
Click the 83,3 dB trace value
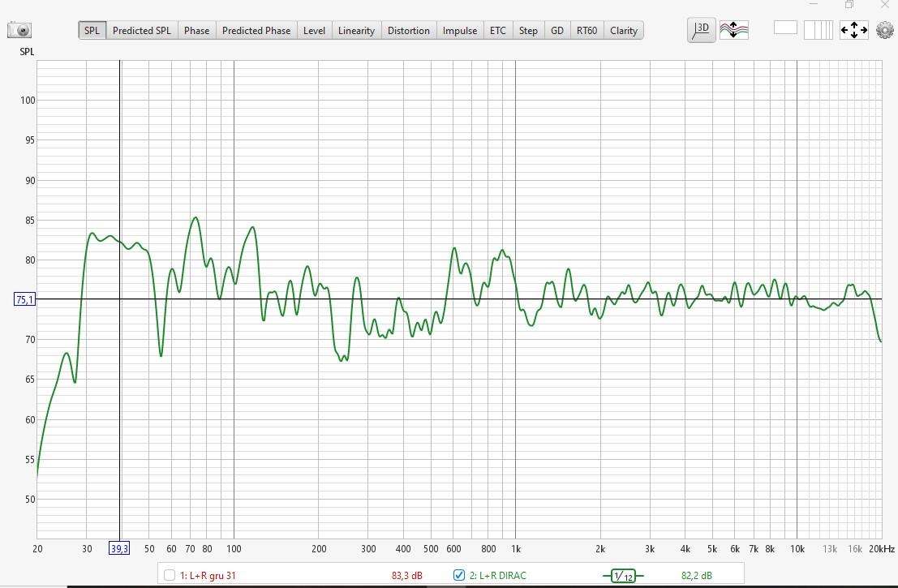[x=406, y=576]
